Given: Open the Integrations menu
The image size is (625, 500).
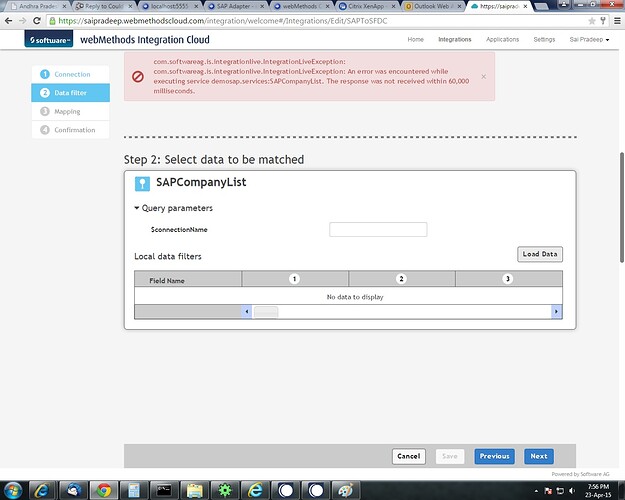Looking at the screenshot, I should coord(455,39).
